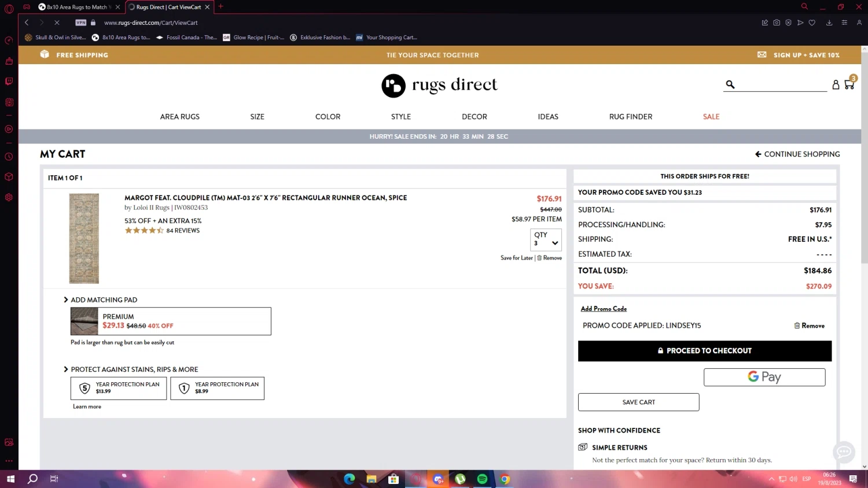868x488 pixels.
Task: Open the Area Rugs menu
Action: [180, 117]
